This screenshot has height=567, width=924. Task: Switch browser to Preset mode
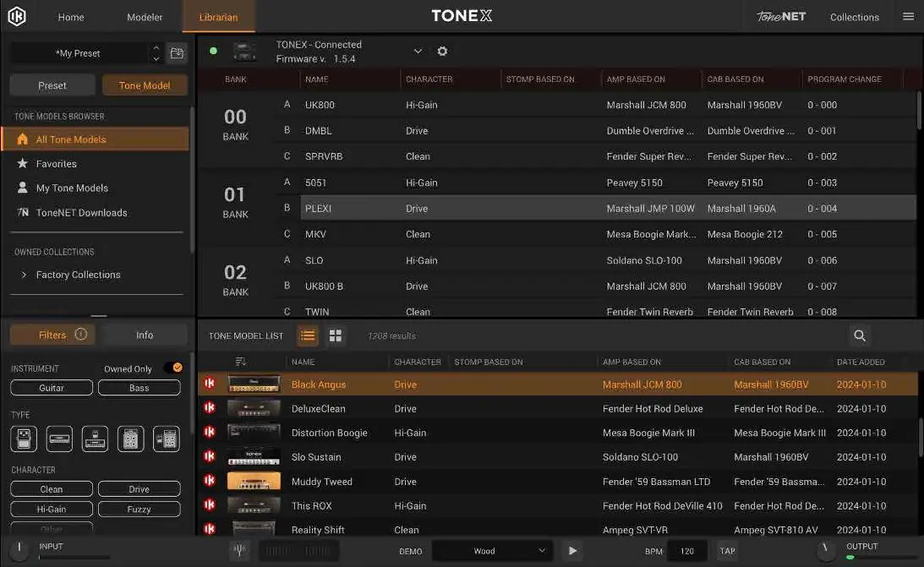pos(52,85)
